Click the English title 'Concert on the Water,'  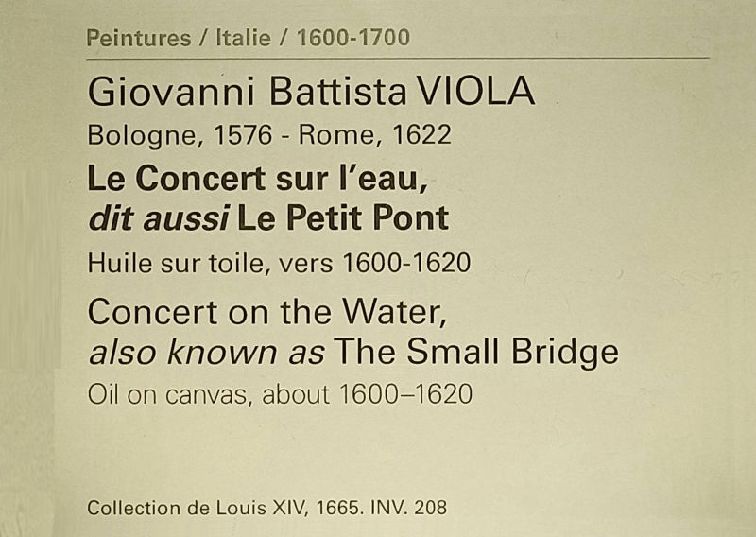pos(267,312)
